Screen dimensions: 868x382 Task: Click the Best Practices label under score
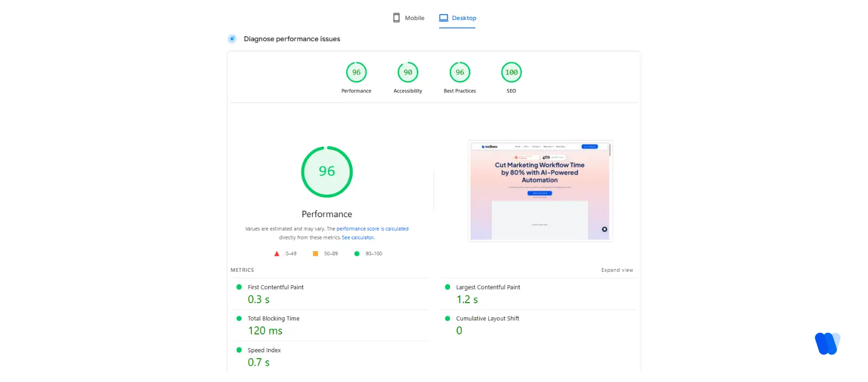tap(460, 91)
